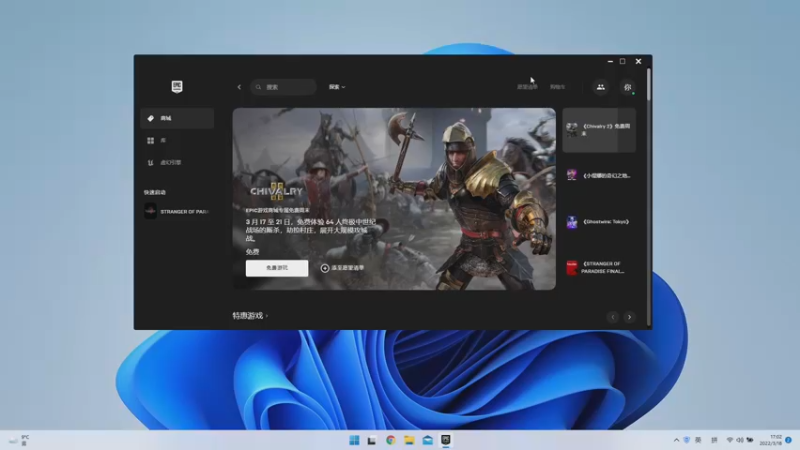This screenshot has height=450, width=800.
Task: Select the Tiny Tina's Wonderlands carousel item
Action: tap(599, 176)
